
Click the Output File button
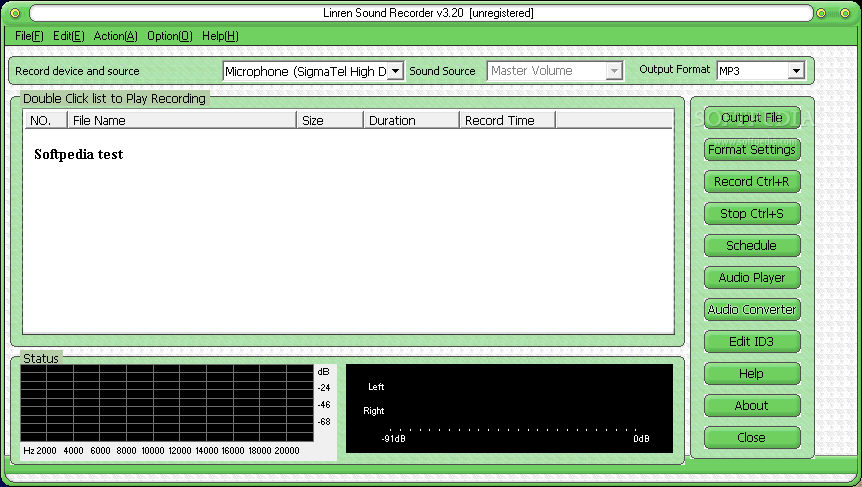pos(752,118)
